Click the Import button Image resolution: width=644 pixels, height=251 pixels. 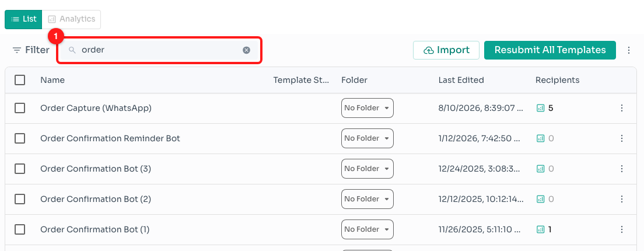click(x=446, y=50)
